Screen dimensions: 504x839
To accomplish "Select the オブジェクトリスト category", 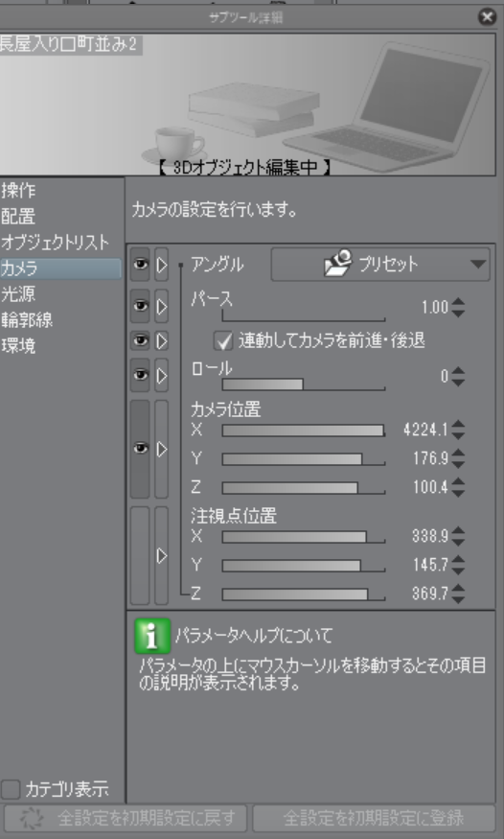I will [x=61, y=242].
